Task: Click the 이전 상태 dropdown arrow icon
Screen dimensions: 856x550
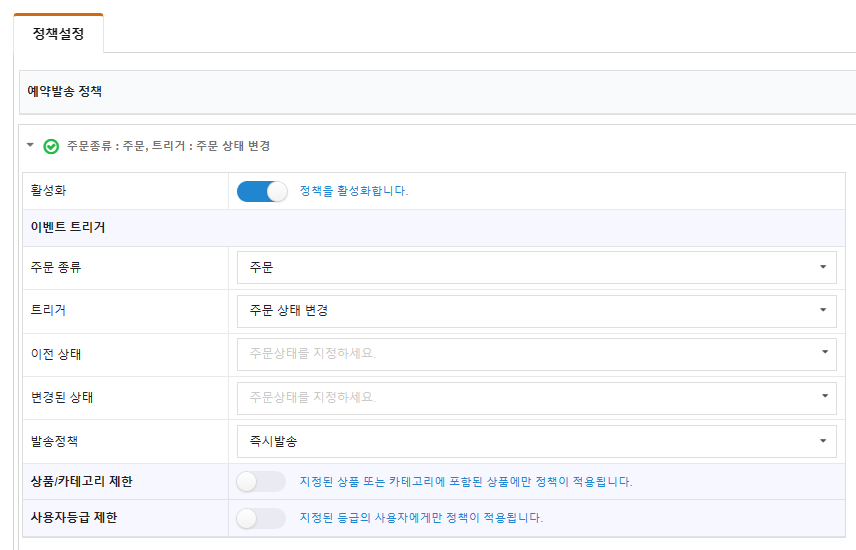Action: coord(825,352)
